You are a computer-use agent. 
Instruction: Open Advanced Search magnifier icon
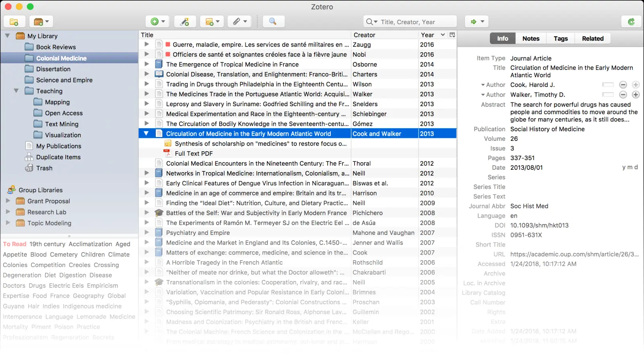[273, 22]
